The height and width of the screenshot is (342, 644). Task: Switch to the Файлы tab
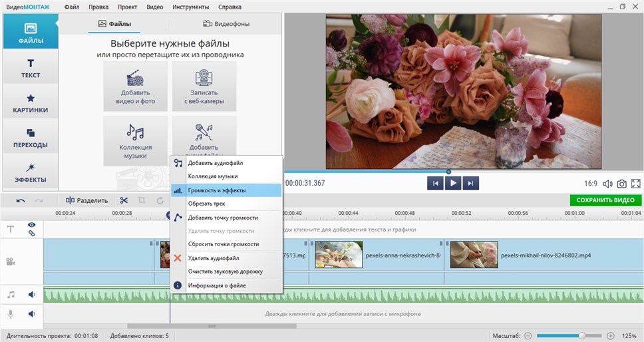coord(114,24)
